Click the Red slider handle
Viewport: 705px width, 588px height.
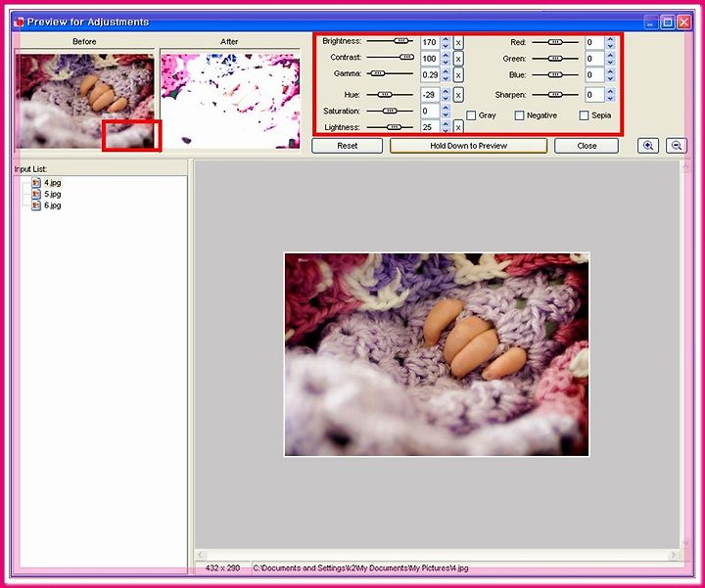(555, 42)
